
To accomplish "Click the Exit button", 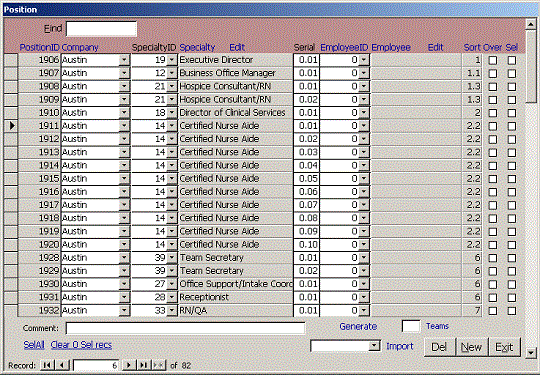I will click(504, 347).
